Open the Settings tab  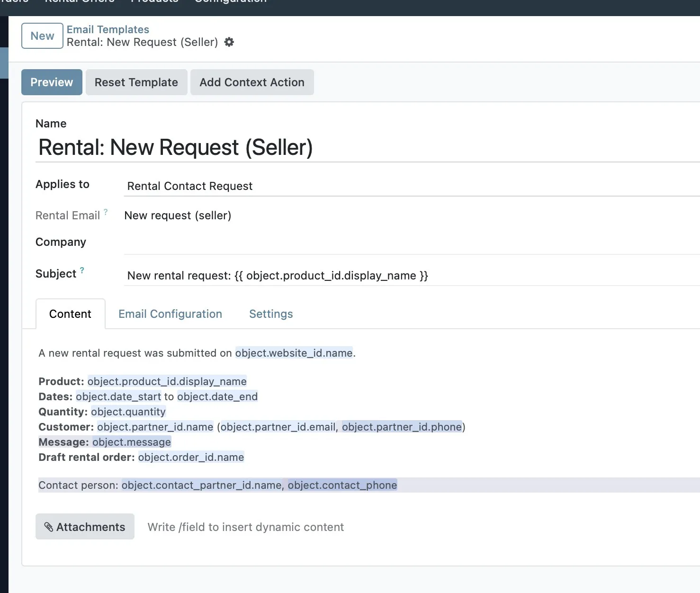coord(271,314)
